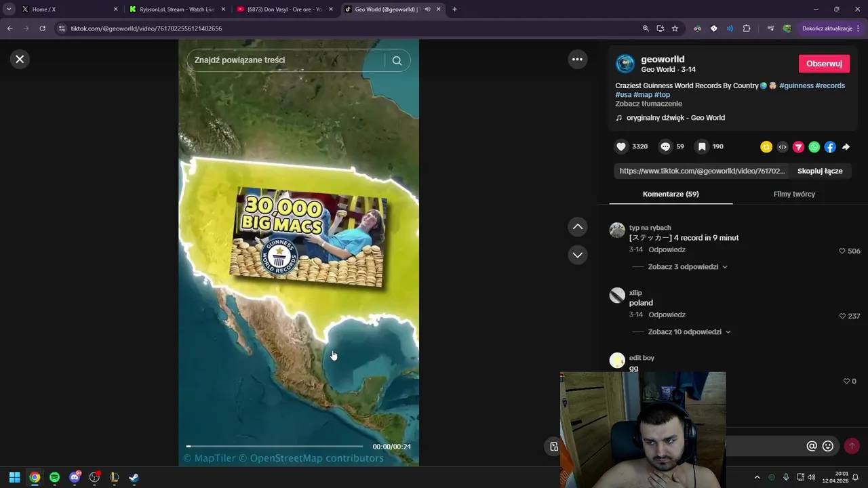
Task: Click the Obserwuj follow button
Action: (x=824, y=64)
